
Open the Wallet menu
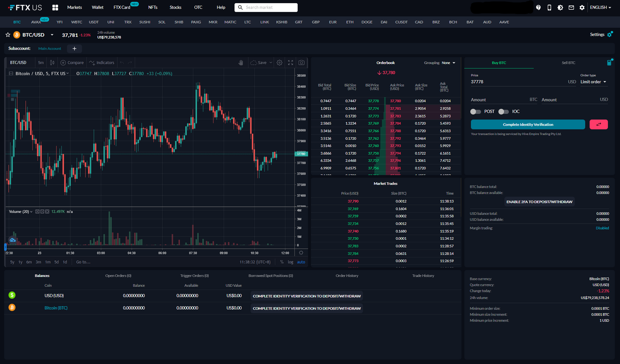coord(98,7)
